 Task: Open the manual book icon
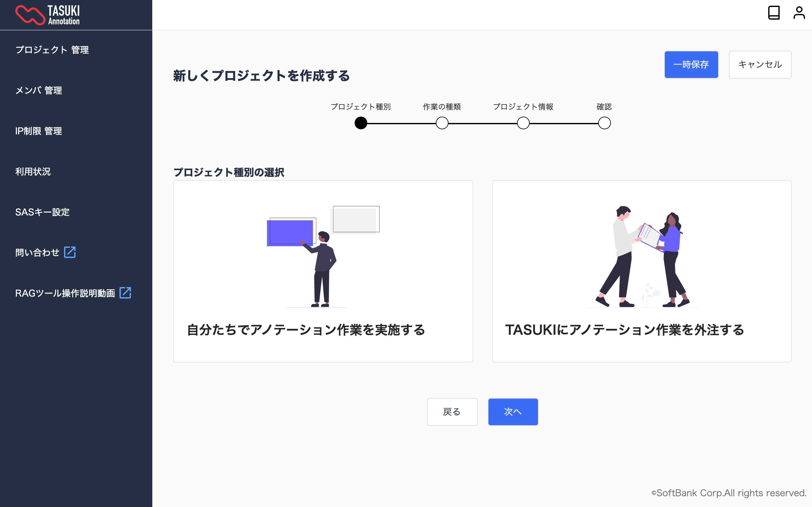pos(773,13)
